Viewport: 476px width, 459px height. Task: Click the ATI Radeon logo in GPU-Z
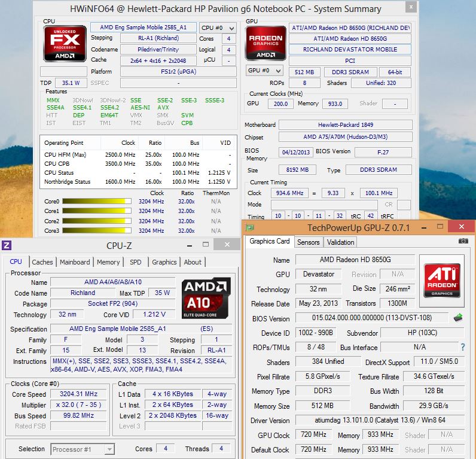(442, 281)
